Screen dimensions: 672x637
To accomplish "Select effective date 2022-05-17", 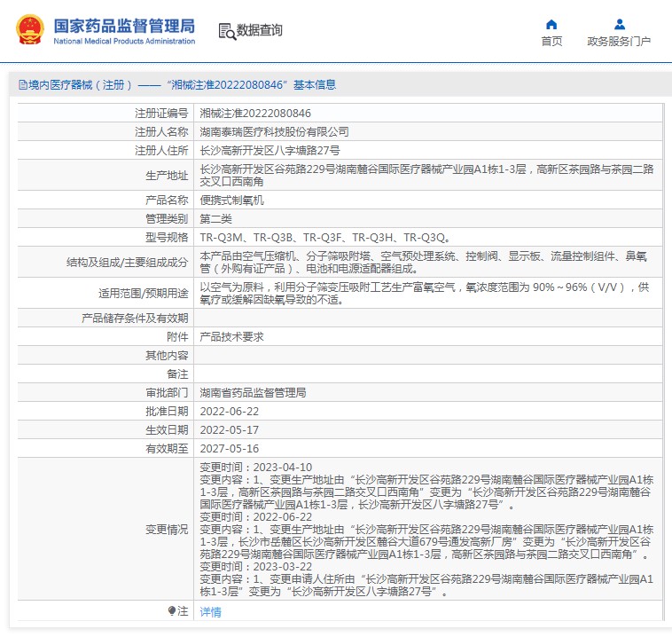I will (x=230, y=429).
